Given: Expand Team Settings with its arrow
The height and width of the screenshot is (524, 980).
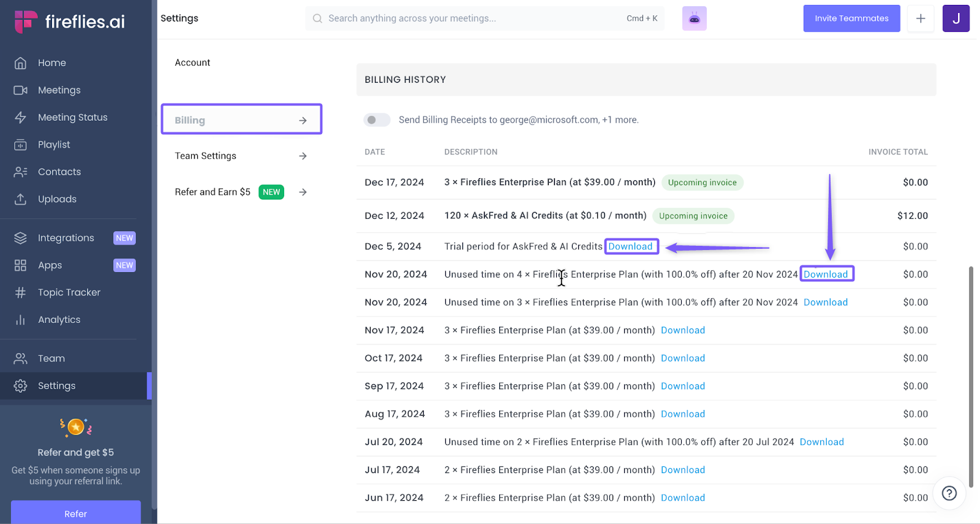Looking at the screenshot, I should (x=303, y=156).
